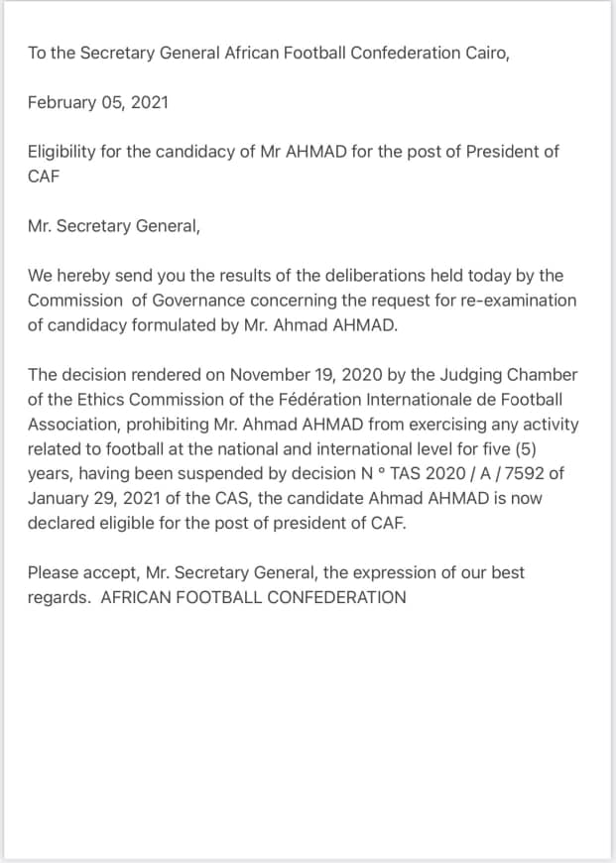Click the date February 05, 2021

point(97,102)
